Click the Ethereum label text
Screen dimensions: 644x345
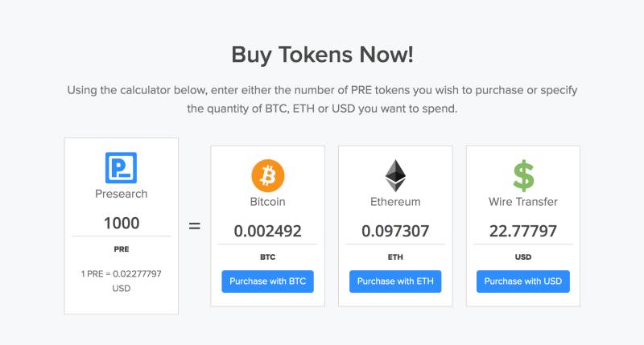395,202
